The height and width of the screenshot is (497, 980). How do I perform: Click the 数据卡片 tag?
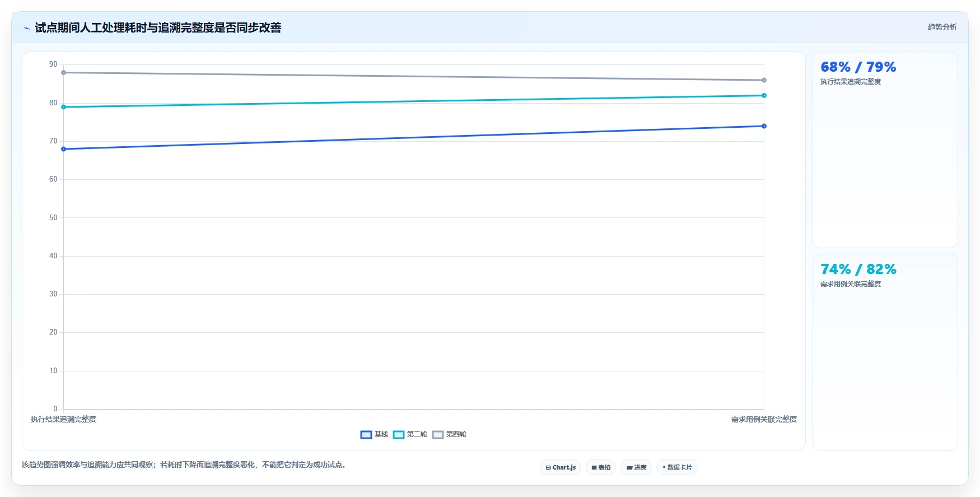(x=676, y=467)
